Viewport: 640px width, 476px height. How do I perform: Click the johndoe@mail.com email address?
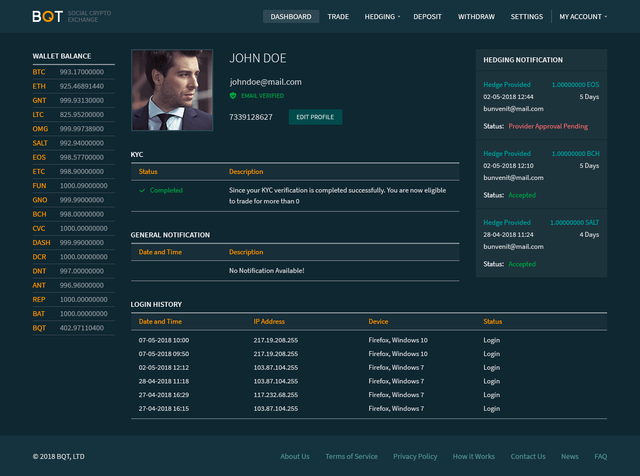point(265,82)
